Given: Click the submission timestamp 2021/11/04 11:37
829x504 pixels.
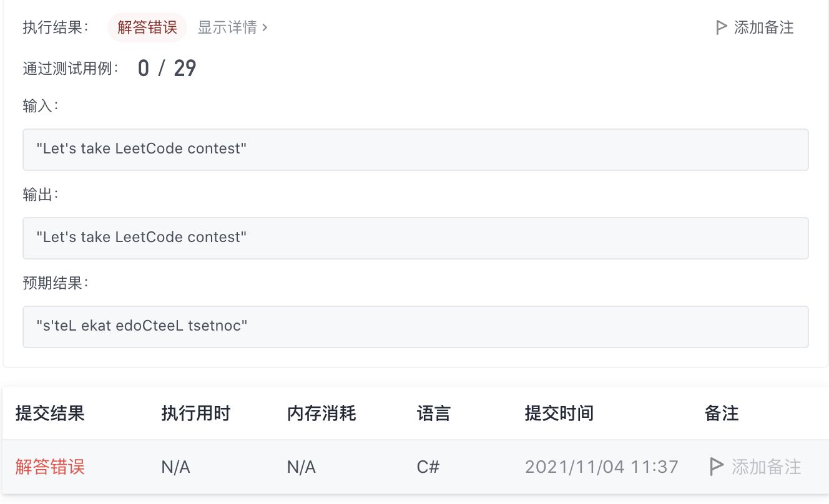Looking at the screenshot, I should click(x=601, y=466).
